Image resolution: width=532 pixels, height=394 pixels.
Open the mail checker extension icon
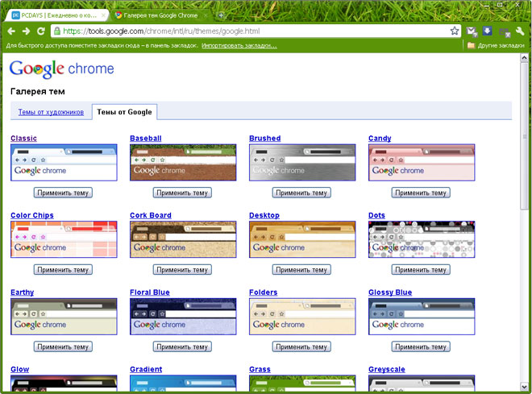point(472,31)
